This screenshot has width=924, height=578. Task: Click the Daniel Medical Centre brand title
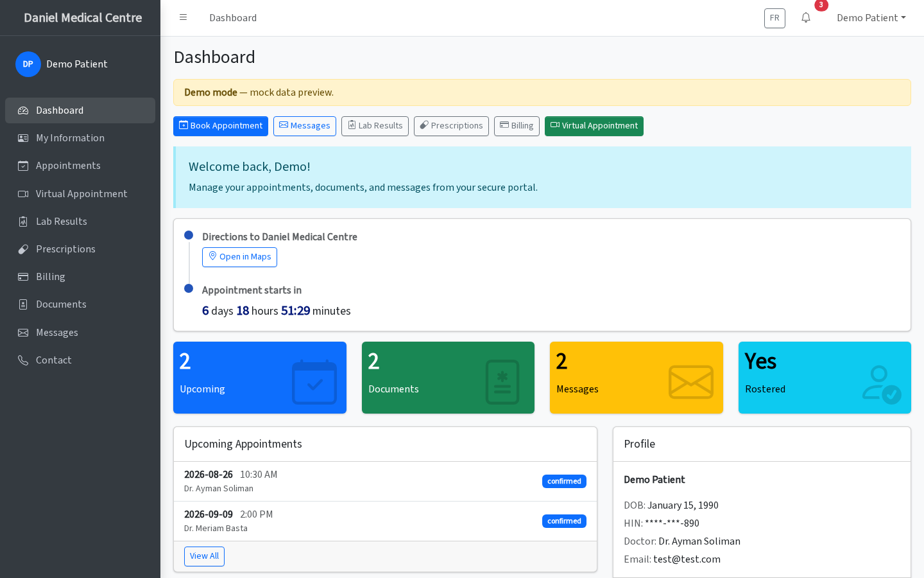coord(83,18)
